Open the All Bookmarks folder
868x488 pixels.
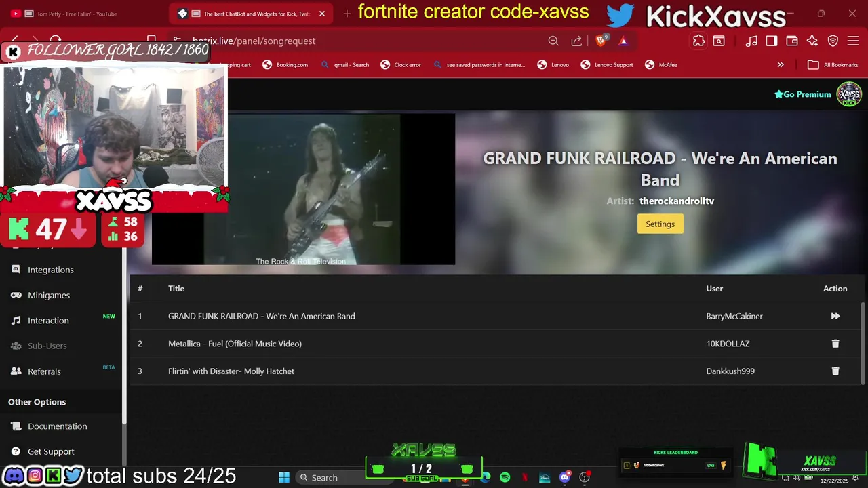click(833, 65)
